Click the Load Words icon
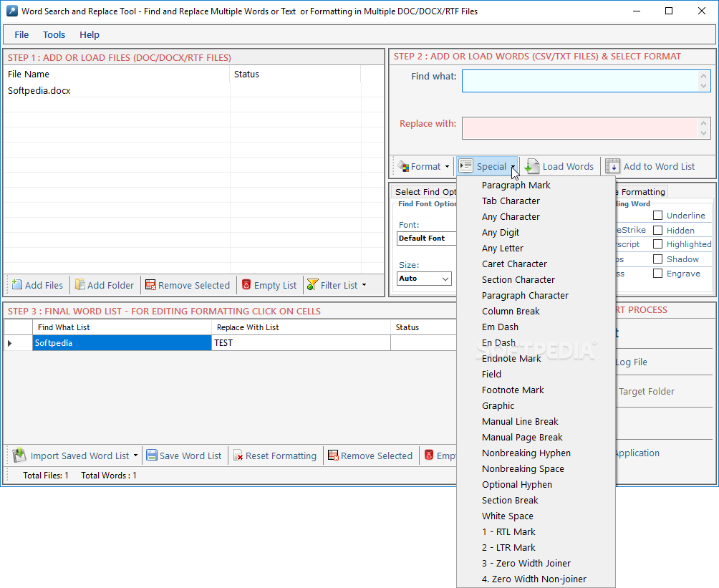719x588 pixels. click(x=531, y=166)
